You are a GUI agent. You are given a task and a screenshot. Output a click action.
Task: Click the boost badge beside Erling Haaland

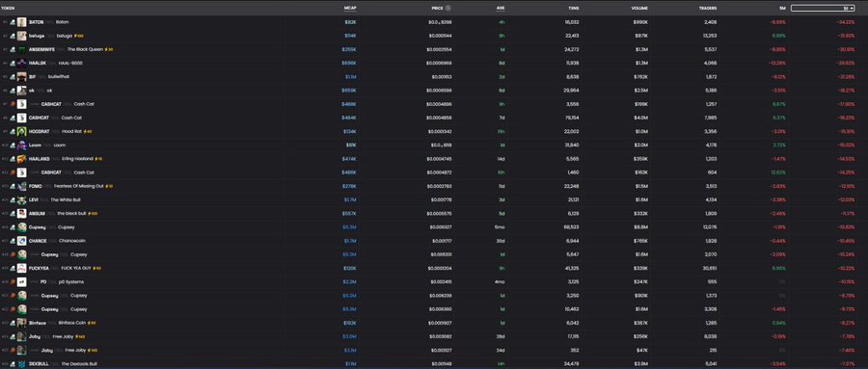98,159
